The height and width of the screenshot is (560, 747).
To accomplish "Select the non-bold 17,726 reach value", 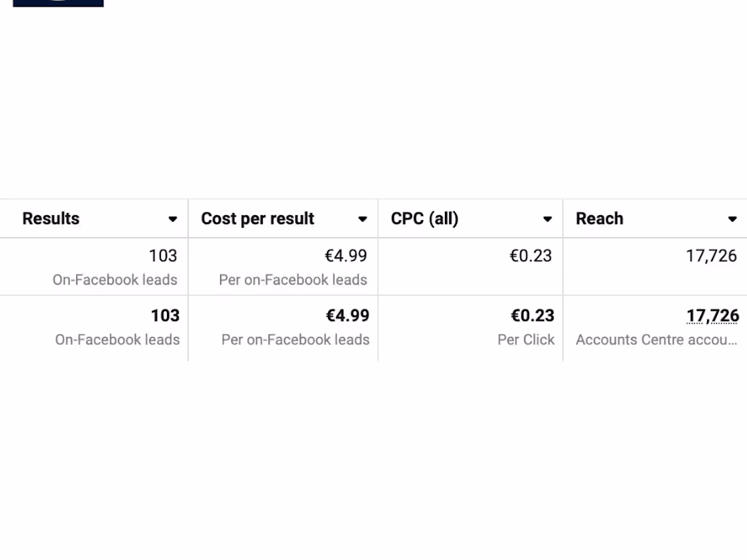I will click(711, 256).
